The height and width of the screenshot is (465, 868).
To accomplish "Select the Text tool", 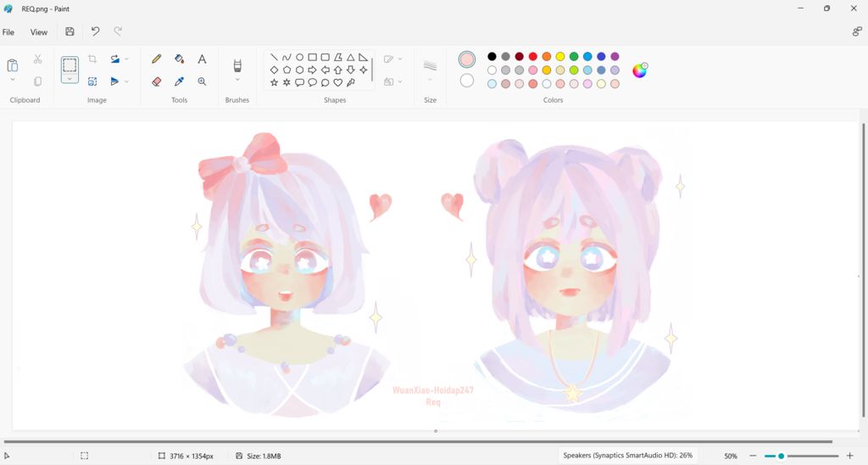I will tap(202, 59).
